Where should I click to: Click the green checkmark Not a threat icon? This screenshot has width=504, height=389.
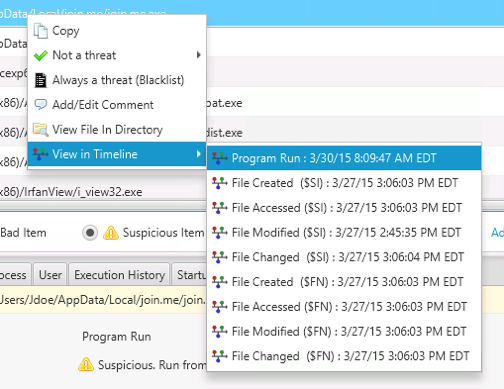click(x=41, y=55)
